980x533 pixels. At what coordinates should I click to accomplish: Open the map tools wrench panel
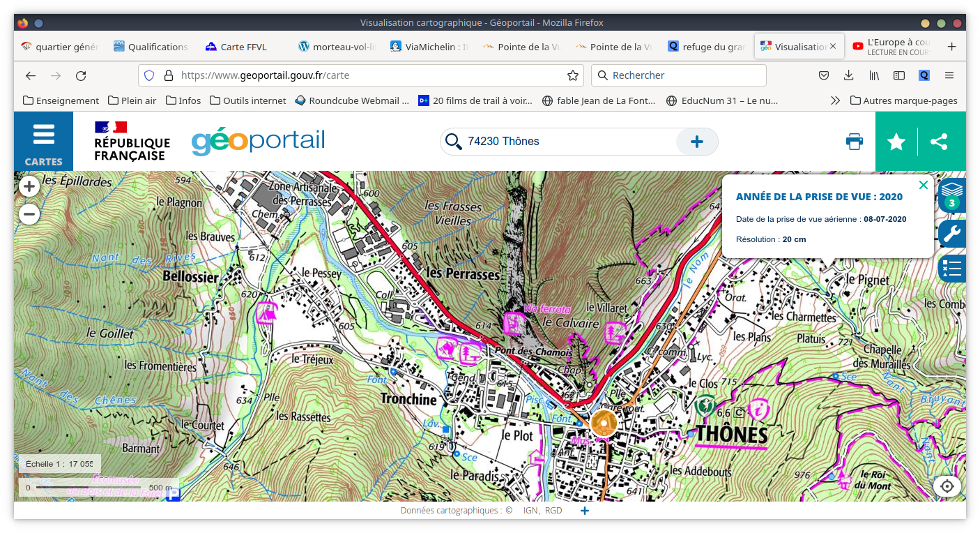952,233
